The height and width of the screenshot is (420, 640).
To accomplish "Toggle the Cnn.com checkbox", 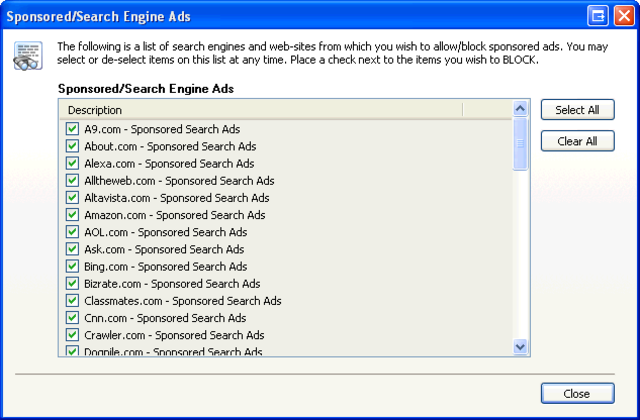I will 72,318.
